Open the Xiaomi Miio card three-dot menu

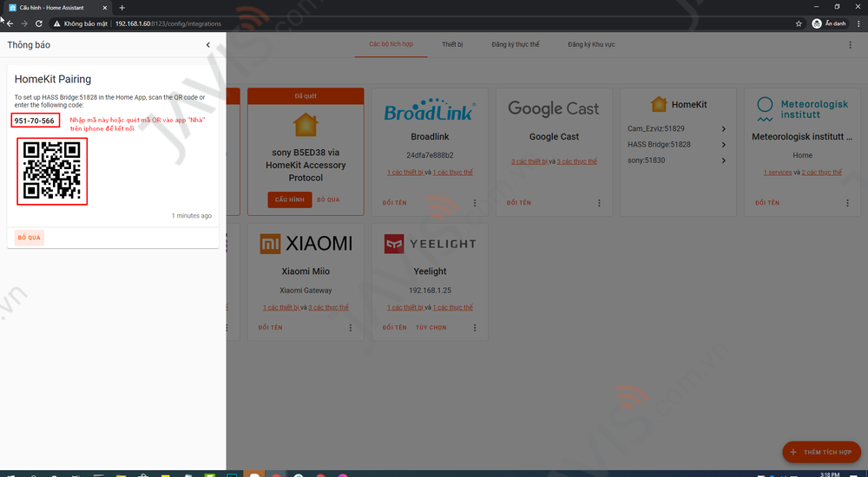(350, 328)
